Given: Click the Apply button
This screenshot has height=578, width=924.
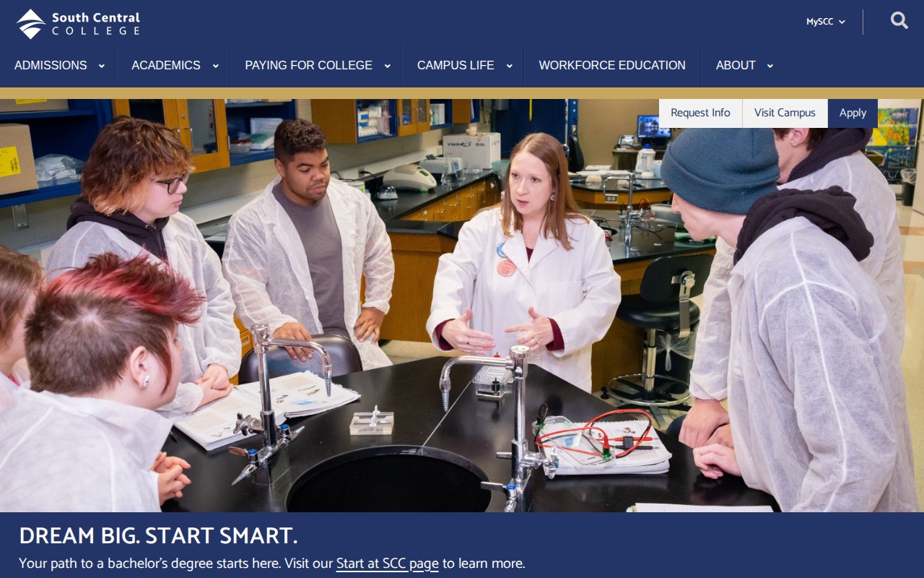Looking at the screenshot, I should point(853,113).
